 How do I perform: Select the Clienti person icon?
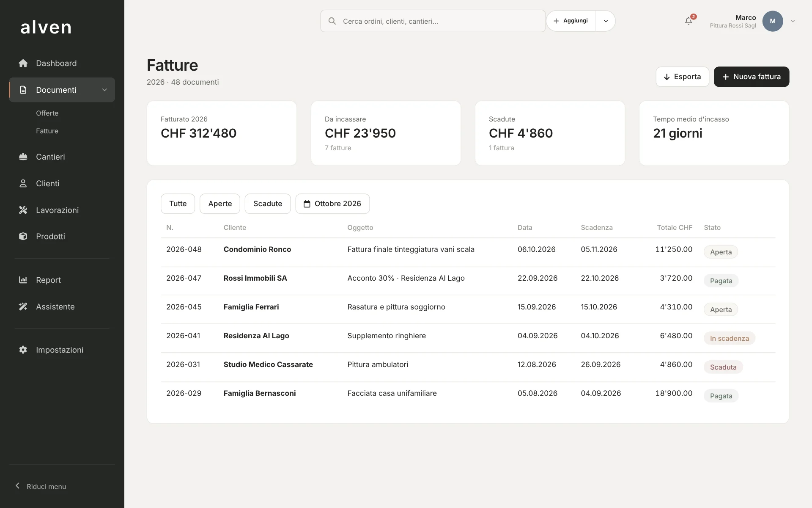pos(23,183)
